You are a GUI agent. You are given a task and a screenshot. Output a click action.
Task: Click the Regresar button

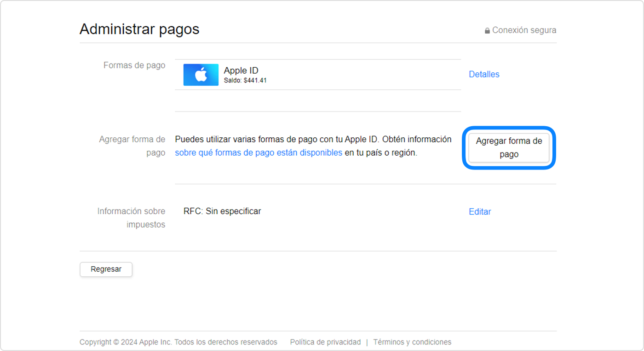tap(106, 269)
